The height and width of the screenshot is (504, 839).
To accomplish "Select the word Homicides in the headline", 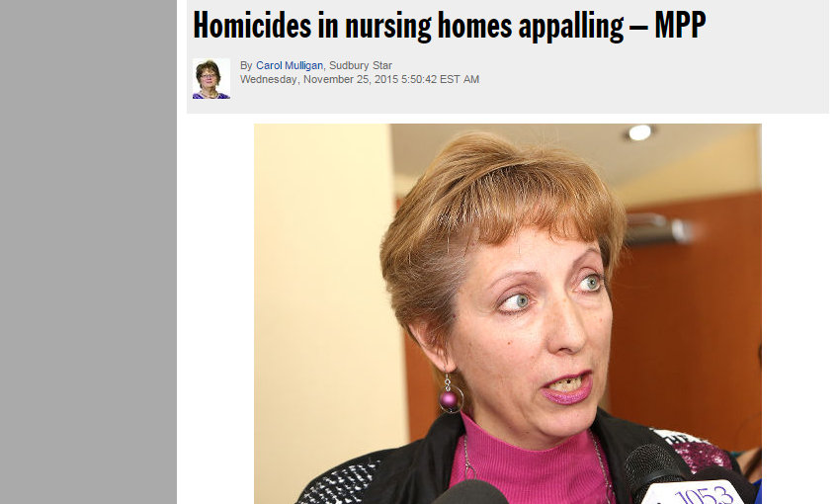I will click(x=252, y=25).
